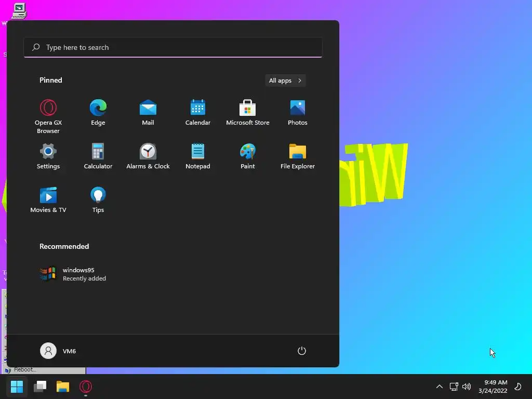
Task: Open Opera GX Browser from pinned apps
Action: tap(48, 116)
